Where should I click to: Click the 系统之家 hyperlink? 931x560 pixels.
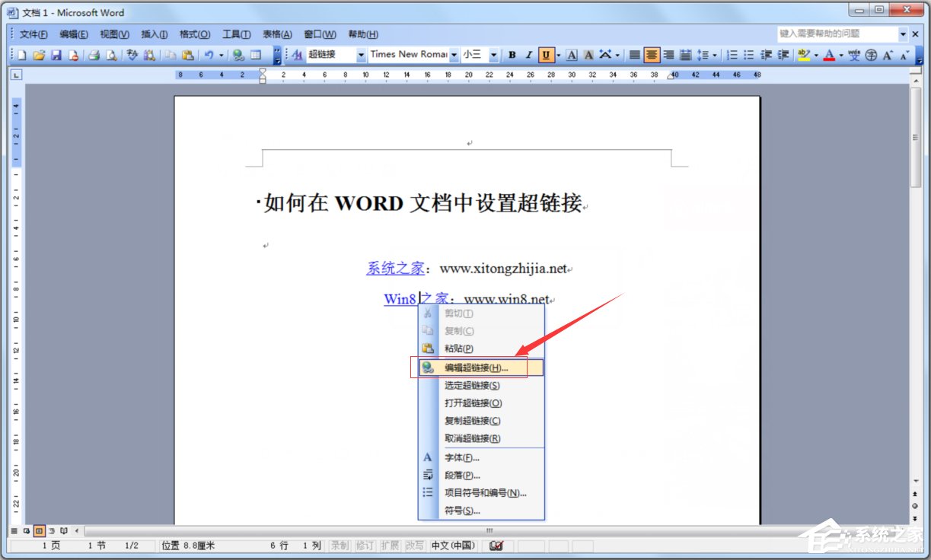point(394,268)
